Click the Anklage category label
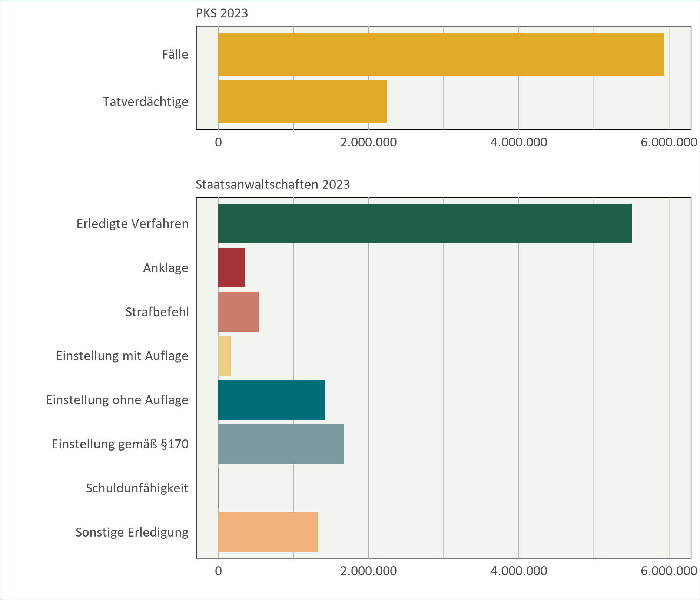 (165, 268)
